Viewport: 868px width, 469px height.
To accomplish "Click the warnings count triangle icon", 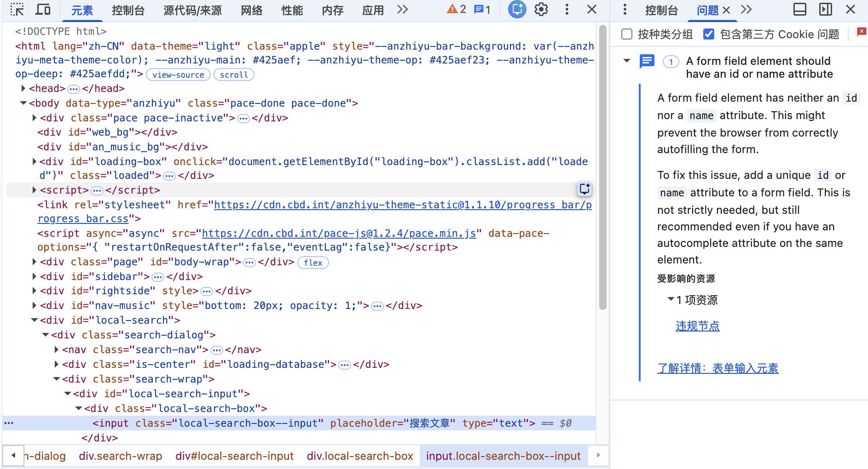I will pos(452,9).
